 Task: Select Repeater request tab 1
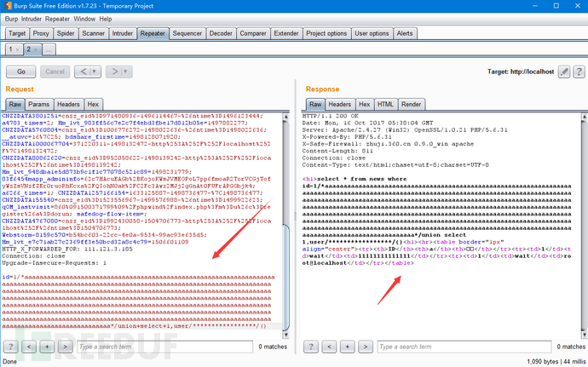14,49
